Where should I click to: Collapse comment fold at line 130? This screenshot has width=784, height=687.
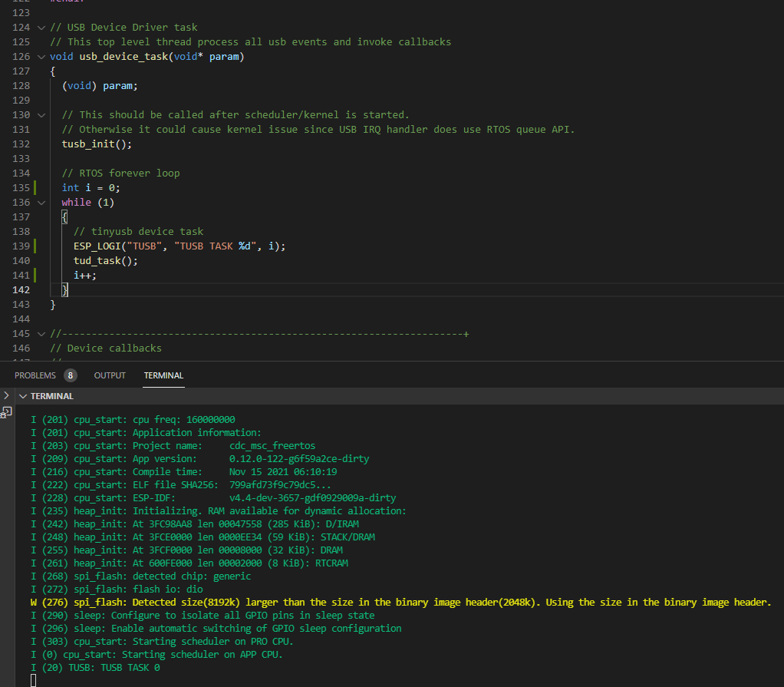41,115
